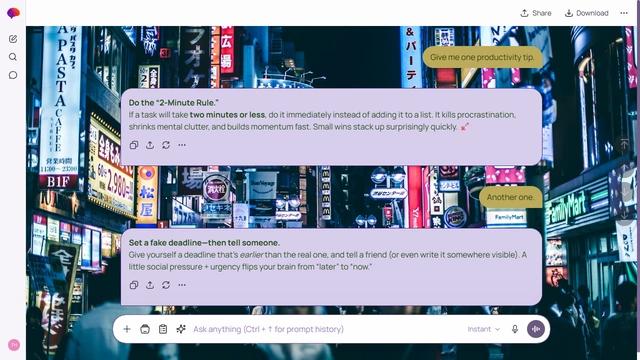Viewport: 640px width, 360px height.
Task: Click the "Give me one productivity tip." message
Action: [x=482, y=57]
